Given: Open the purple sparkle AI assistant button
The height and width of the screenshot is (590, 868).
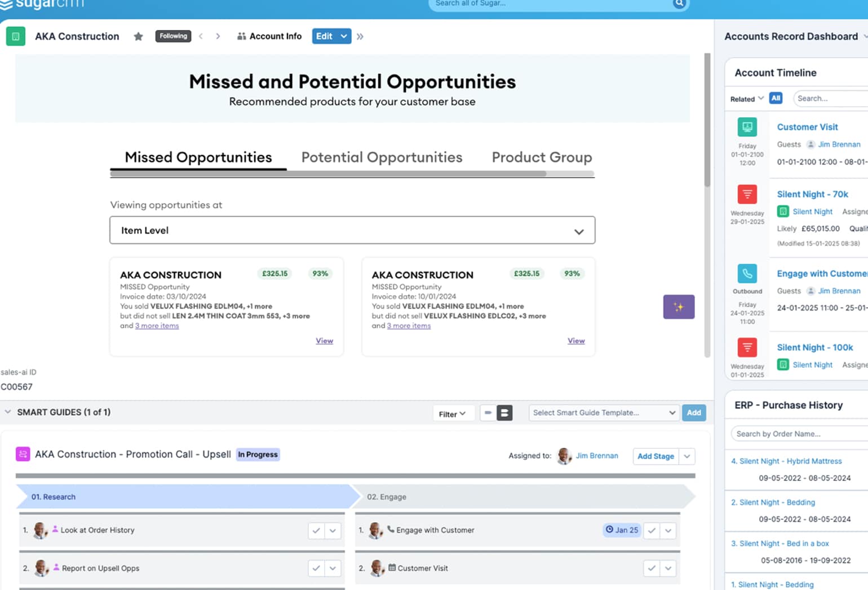Looking at the screenshot, I should pyautogui.click(x=679, y=307).
